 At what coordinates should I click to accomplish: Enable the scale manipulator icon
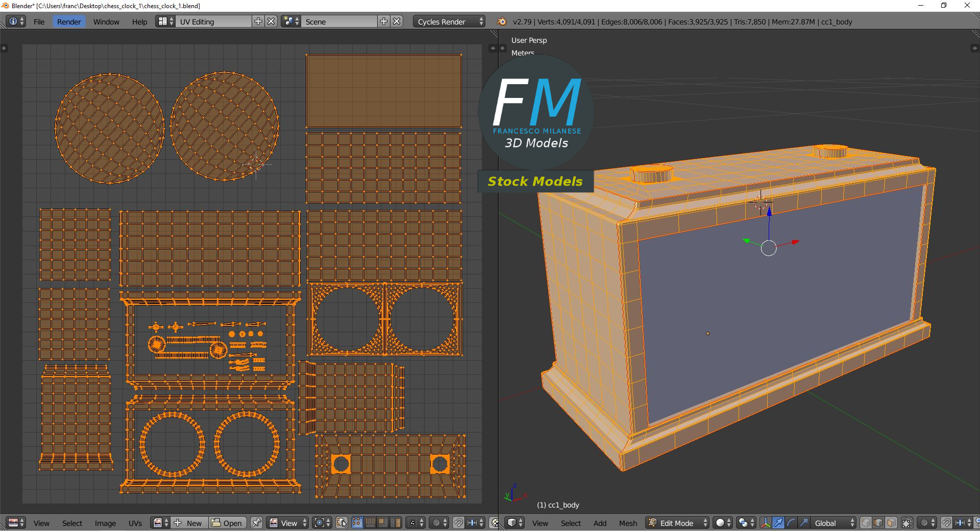coord(804,523)
